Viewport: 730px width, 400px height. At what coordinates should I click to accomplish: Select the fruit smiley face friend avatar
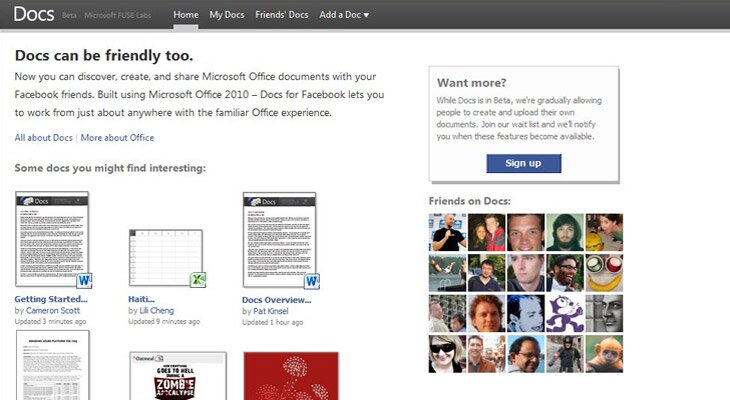604,273
